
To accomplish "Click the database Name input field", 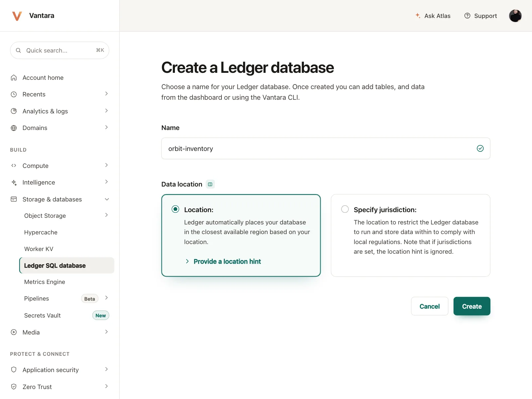I will pyautogui.click(x=326, y=148).
